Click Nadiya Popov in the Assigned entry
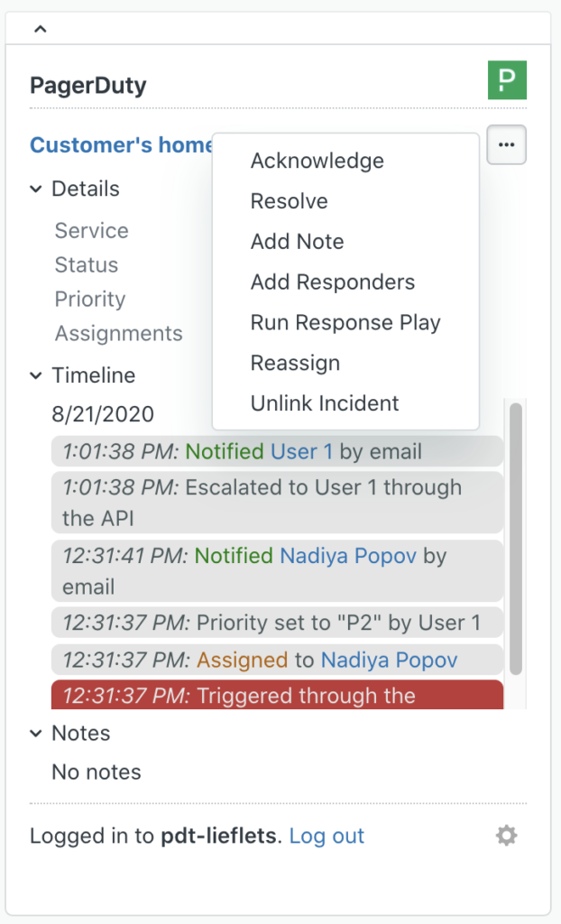Viewport: 561px width, 924px height. click(389, 661)
